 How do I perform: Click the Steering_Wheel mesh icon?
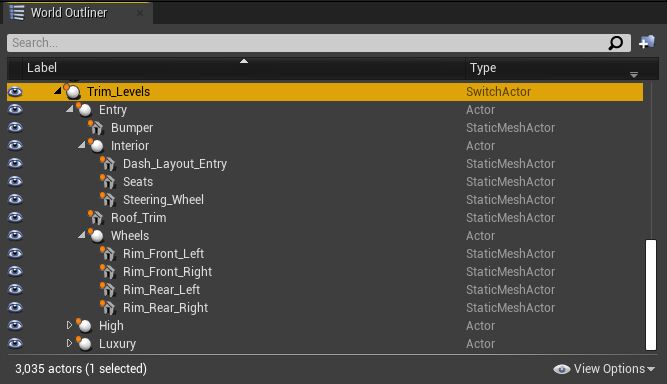(108, 199)
